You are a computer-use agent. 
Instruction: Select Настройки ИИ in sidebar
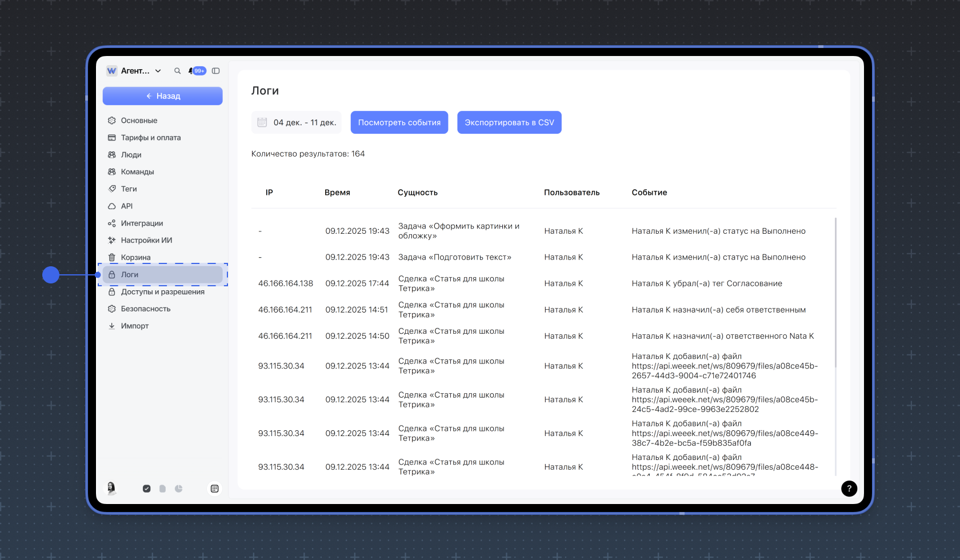click(146, 241)
